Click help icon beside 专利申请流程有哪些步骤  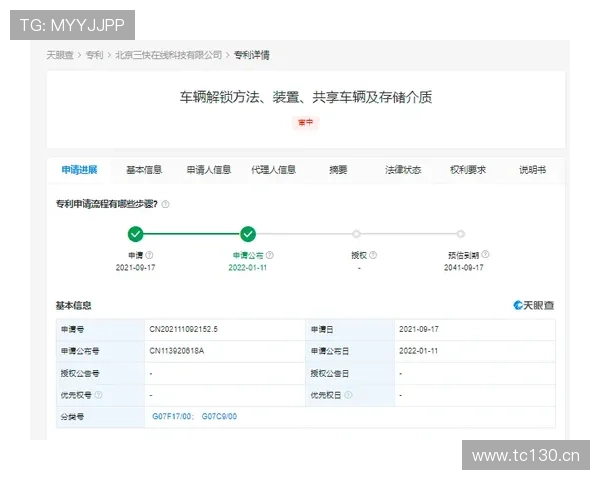tap(165, 204)
